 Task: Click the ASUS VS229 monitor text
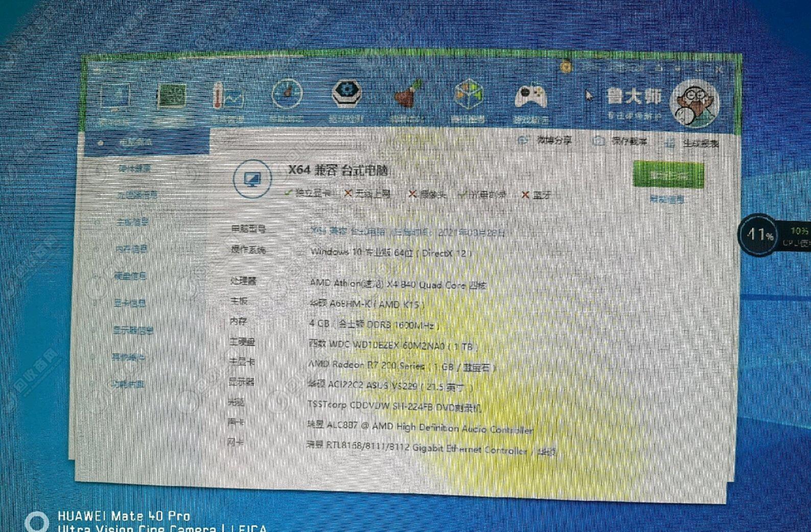coord(390,386)
